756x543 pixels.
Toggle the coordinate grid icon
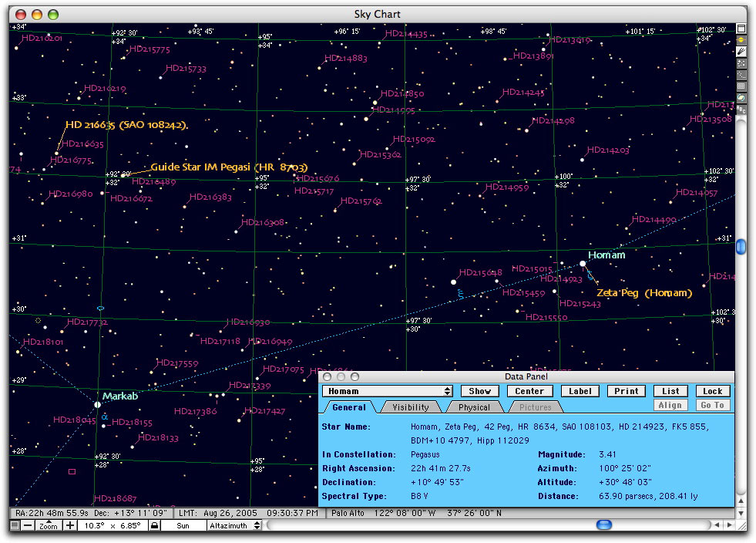tap(741, 86)
